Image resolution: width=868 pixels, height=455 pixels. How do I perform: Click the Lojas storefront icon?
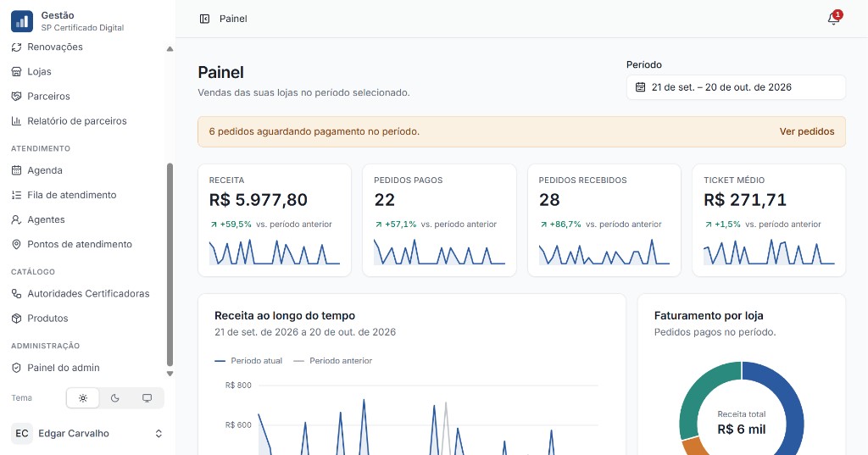17,71
